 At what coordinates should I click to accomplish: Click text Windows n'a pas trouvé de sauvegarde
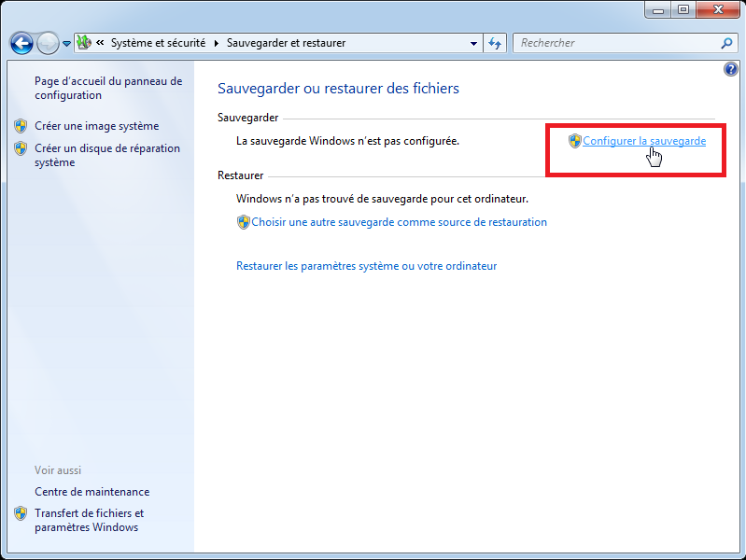point(382,199)
